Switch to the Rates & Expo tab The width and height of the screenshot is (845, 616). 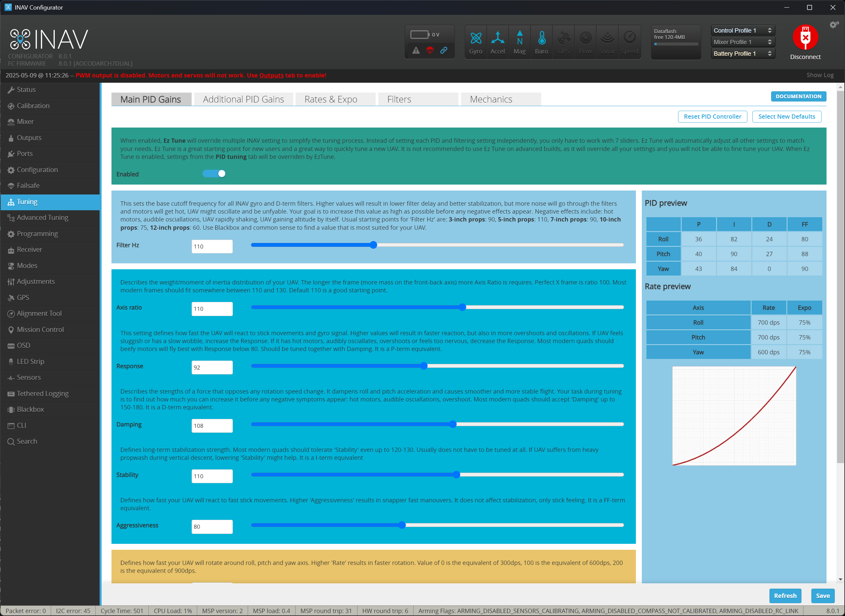click(335, 100)
